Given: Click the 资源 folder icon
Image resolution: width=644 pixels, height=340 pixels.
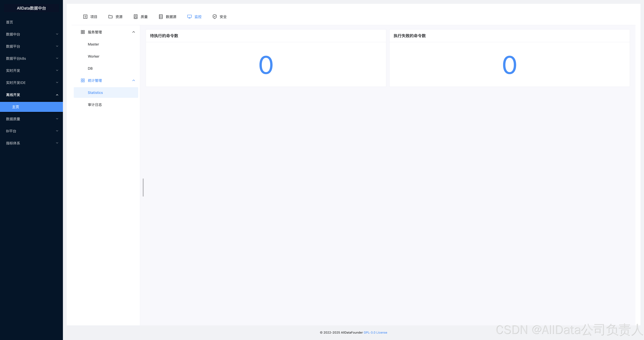Looking at the screenshot, I should coord(110,17).
